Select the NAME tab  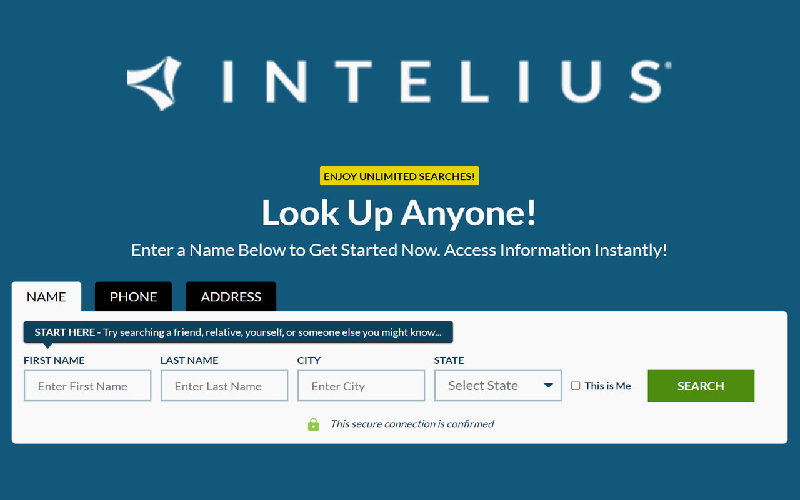46,296
